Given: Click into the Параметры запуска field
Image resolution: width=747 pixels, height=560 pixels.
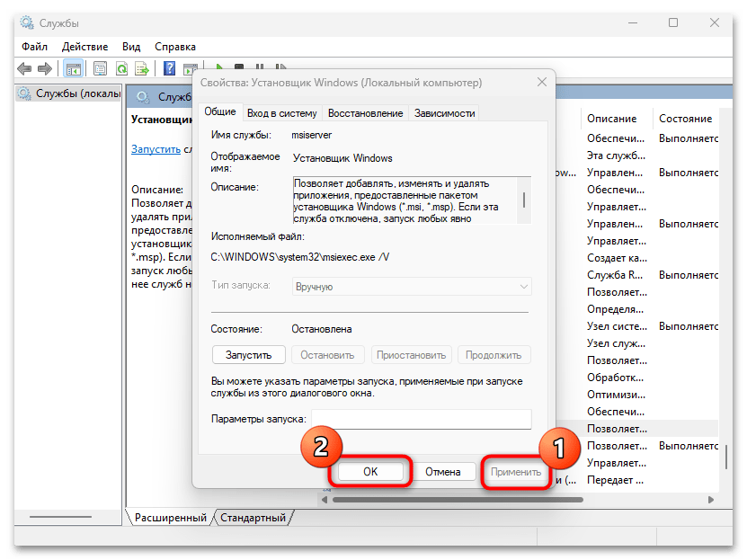Looking at the screenshot, I should pos(421,419).
